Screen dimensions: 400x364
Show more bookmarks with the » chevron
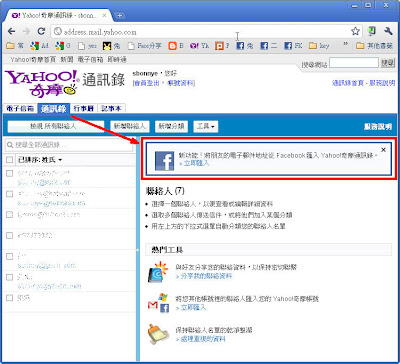coord(345,44)
